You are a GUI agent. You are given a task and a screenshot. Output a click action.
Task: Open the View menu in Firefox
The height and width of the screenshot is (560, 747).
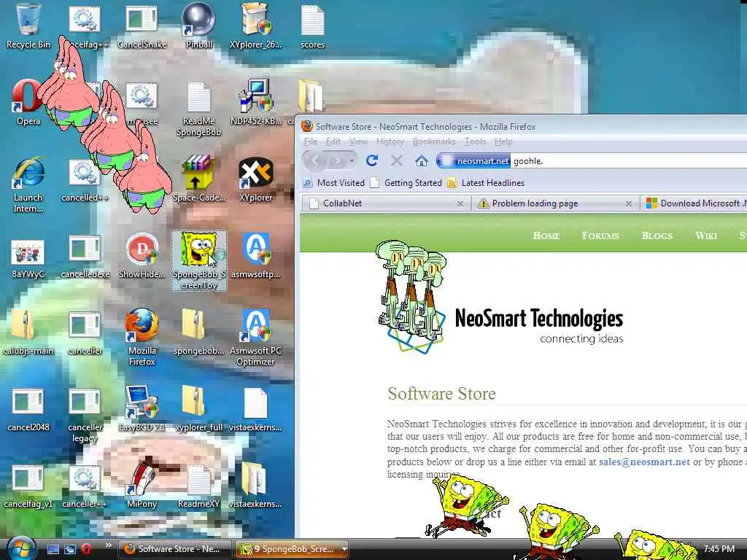(358, 141)
